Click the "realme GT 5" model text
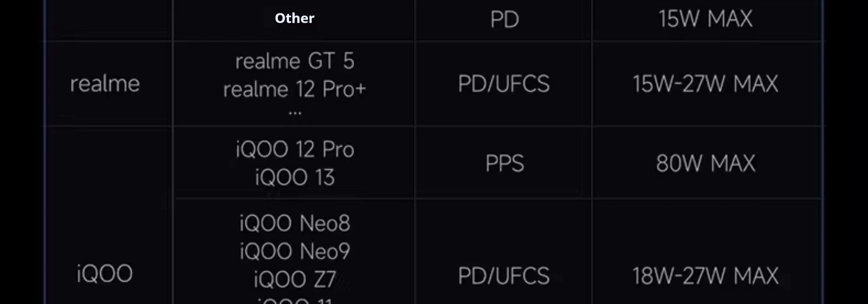The image size is (868, 304). coord(295,61)
